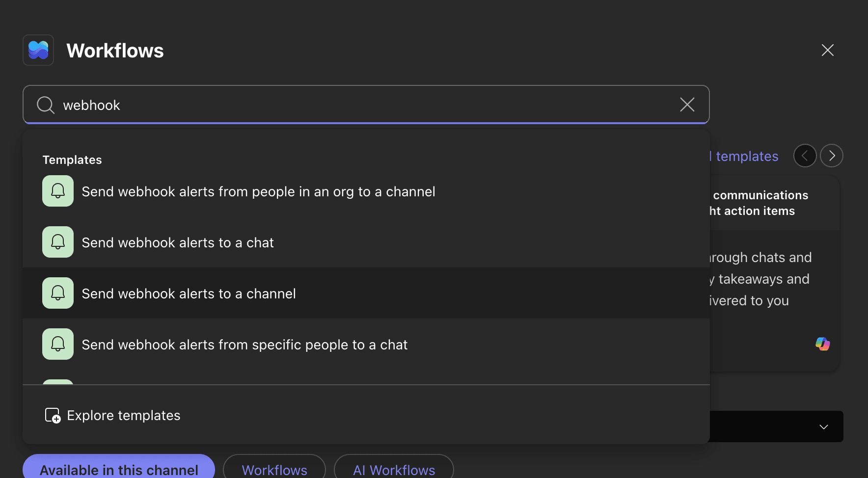Viewport: 868px width, 478px height.
Task: Click bell icon for specific people chat template
Action: 58,344
